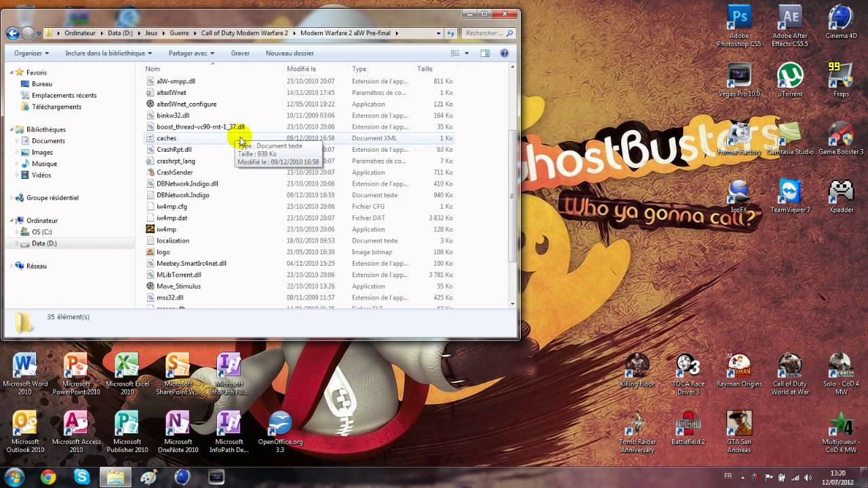868x488 pixels.
Task: Select the Guerre breadcrumb segment
Action: (180, 33)
